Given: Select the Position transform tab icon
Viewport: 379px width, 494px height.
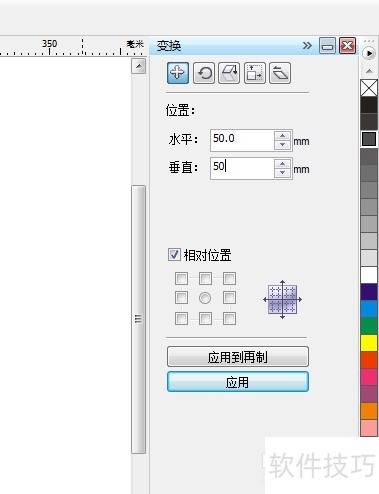Looking at the screenshot, I should pos(178,73).
